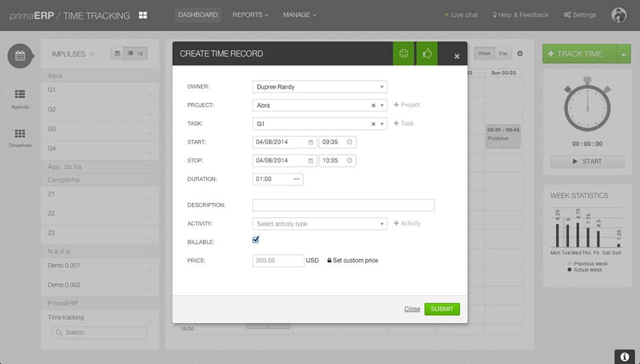Click the apps grid icon beside Time Tracking
Image resolution: width=640 pixels, height=364 pixels.
coord(143,15)
